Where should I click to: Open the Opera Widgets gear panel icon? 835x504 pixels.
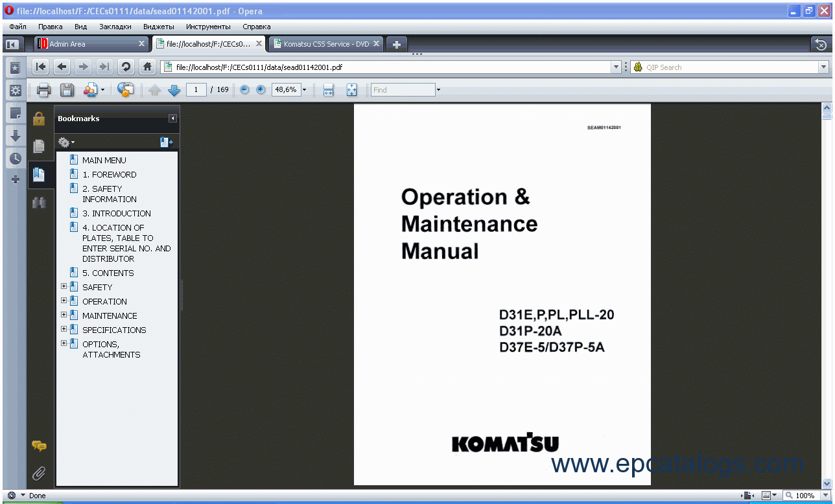tap(15, 90)
